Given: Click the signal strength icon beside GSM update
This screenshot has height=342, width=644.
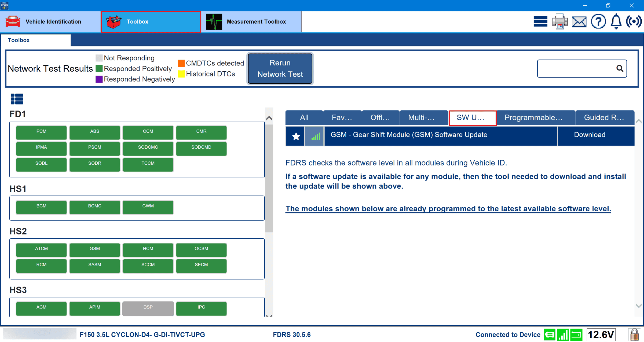Looking at the screenshot, I should 314,136.
